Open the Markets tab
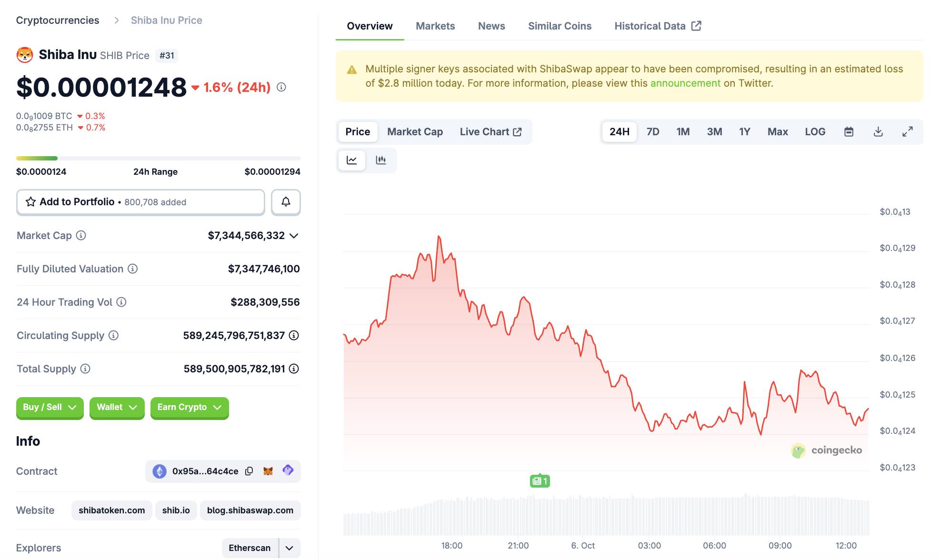Viewport: 940px width, 560px height. click(435, 26)
